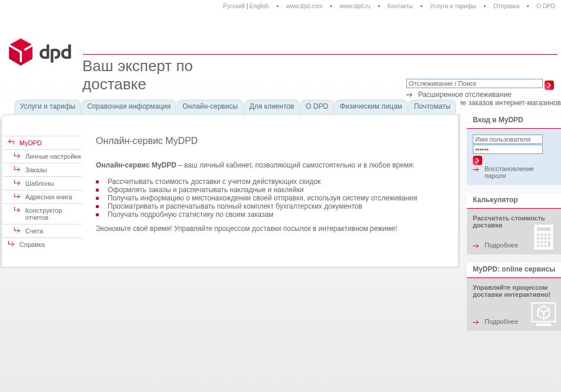Image resolution: width=561 pixels, height=392 pixels.
Task: Open Счета sidebar item
Action: click(34, 231)
